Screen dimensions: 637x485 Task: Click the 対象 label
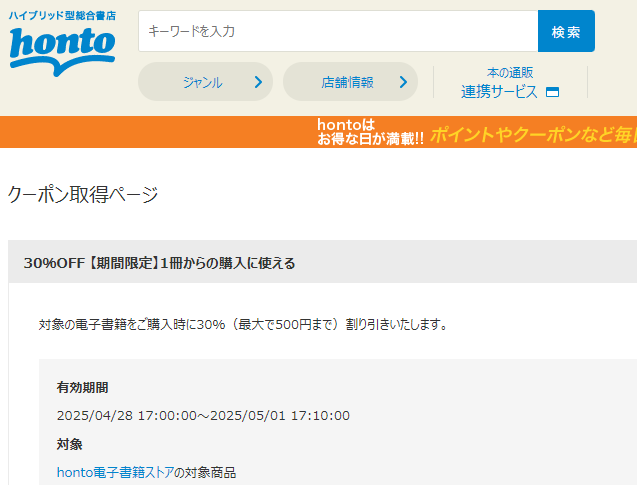coord(69,444)
